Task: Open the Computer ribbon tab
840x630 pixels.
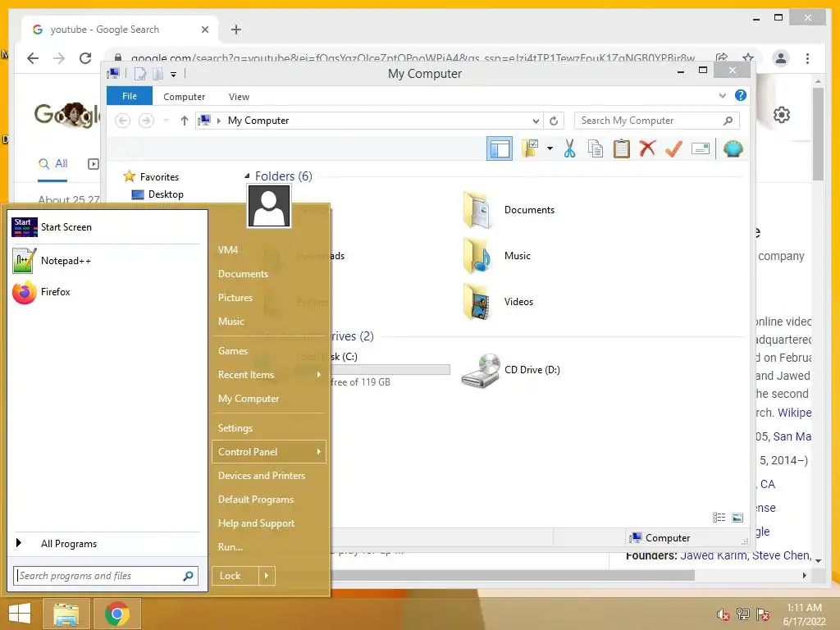Action: [185, 97]
